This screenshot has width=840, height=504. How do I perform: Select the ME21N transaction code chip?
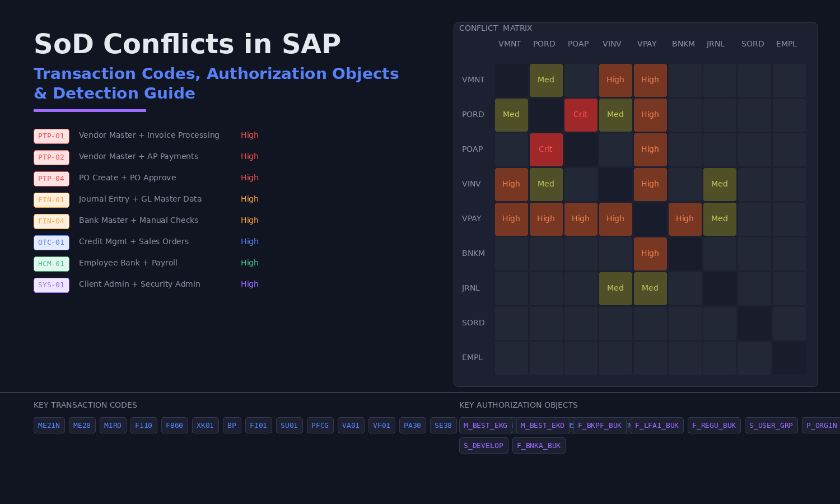pos(49,425)
